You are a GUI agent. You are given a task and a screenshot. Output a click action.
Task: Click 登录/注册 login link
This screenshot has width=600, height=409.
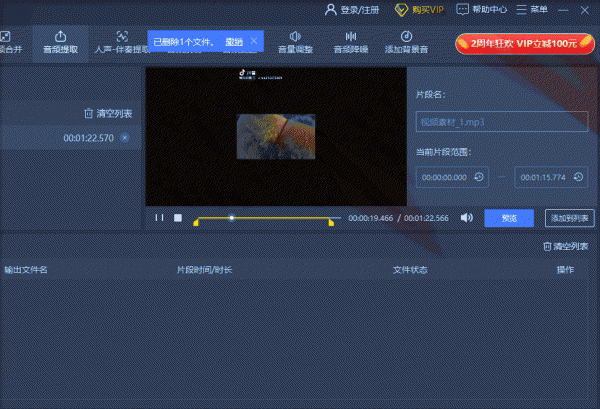352,10
